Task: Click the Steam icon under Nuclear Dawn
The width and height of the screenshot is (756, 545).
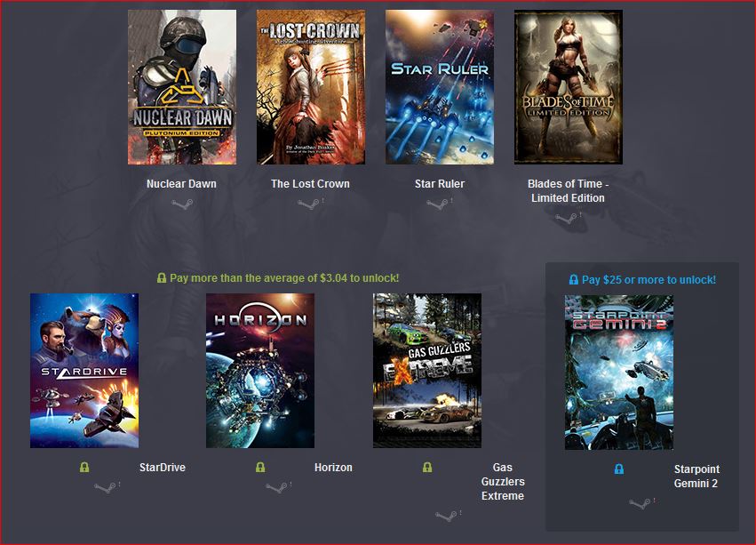Action: (x=182, y=204)
